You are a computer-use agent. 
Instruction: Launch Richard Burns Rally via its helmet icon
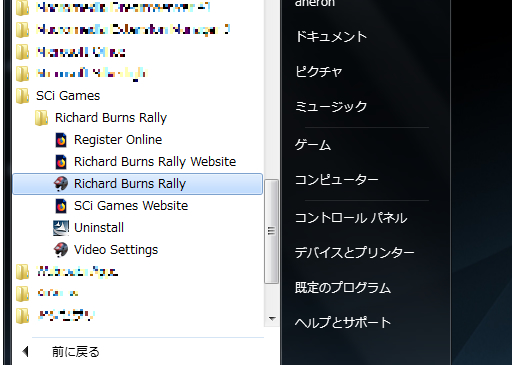coord(61,184)
